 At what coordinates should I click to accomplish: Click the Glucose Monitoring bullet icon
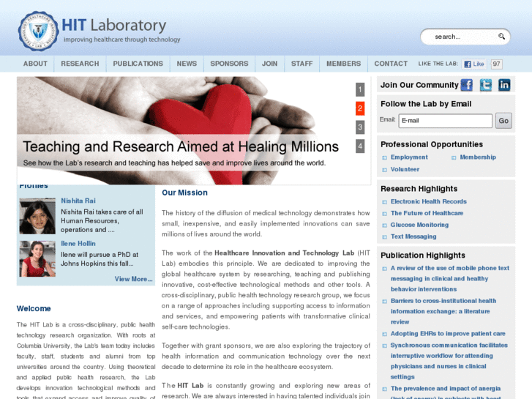click(x=384, y=225)
